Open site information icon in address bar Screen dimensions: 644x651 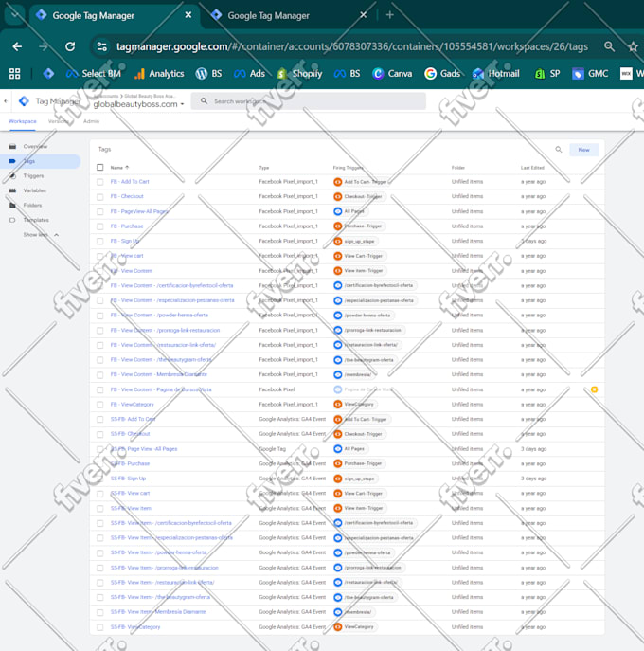[102, 46]
